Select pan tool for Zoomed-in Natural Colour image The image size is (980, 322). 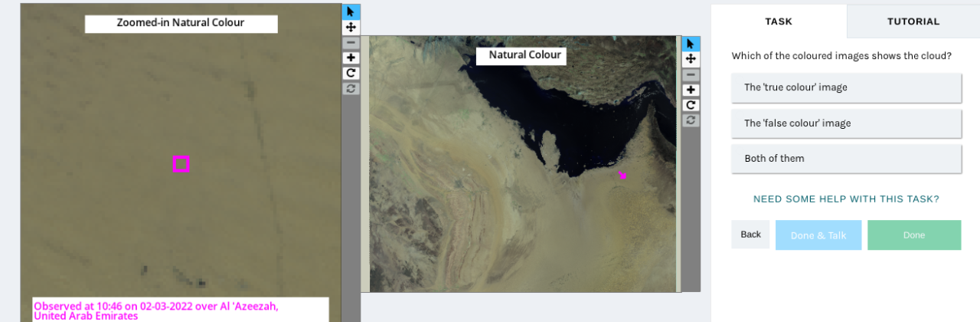pos(351,27)
